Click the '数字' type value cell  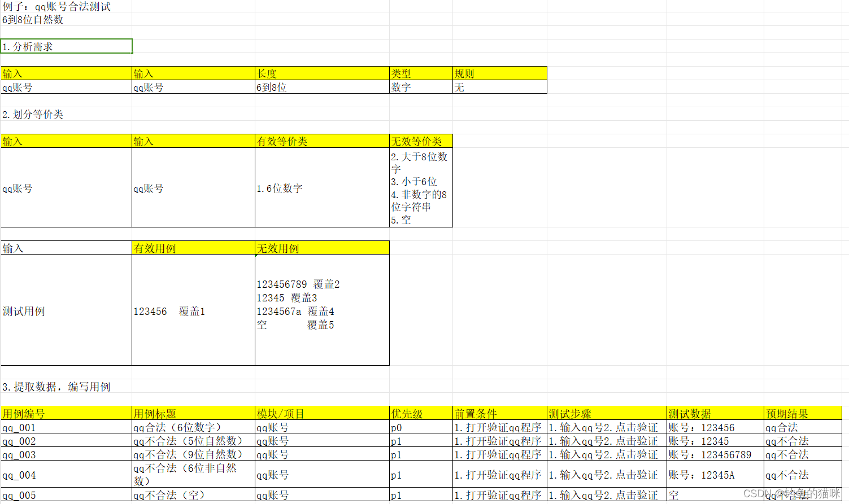point(421,87)
